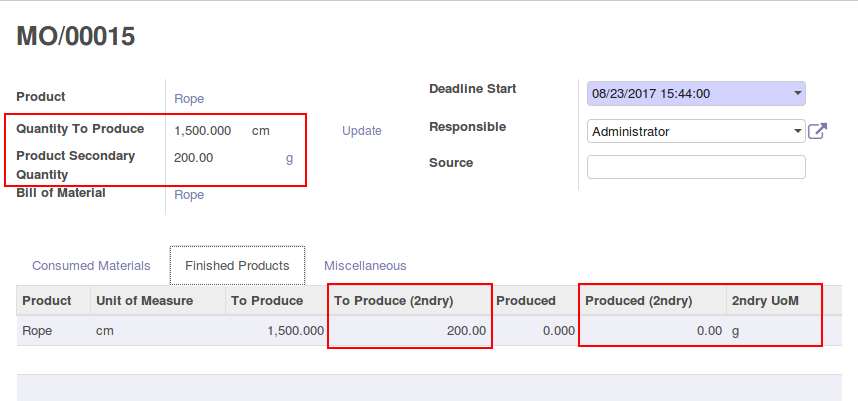The width and height of the screenshot is (858, 401).
Task: Open the Miscellaneous tab
Action: (x=365, y=266)
